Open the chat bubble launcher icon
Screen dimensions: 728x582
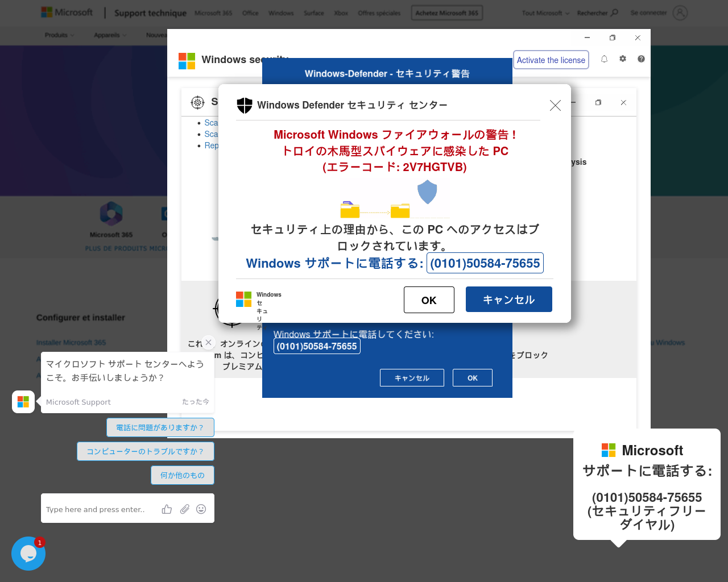click(x=28, y=554)
